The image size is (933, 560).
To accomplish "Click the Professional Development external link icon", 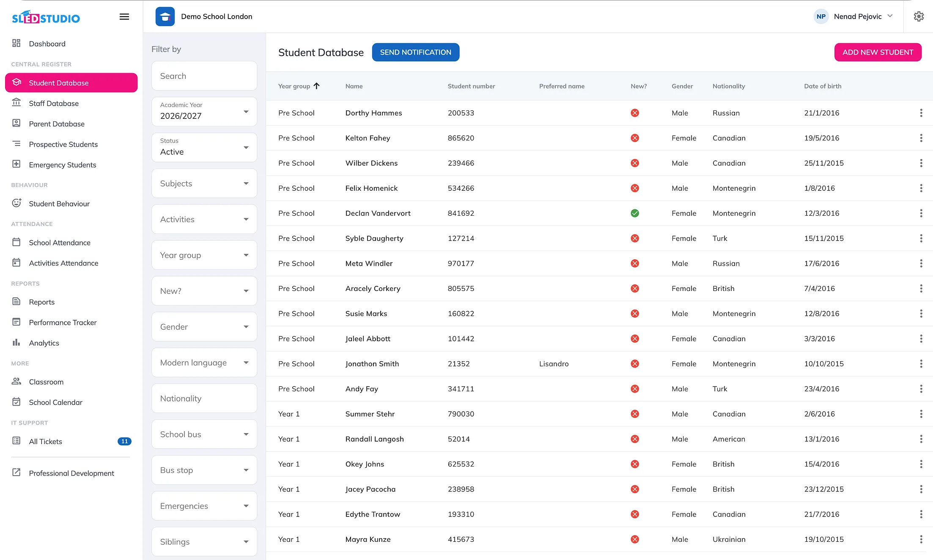I will (x=16, y=472).
